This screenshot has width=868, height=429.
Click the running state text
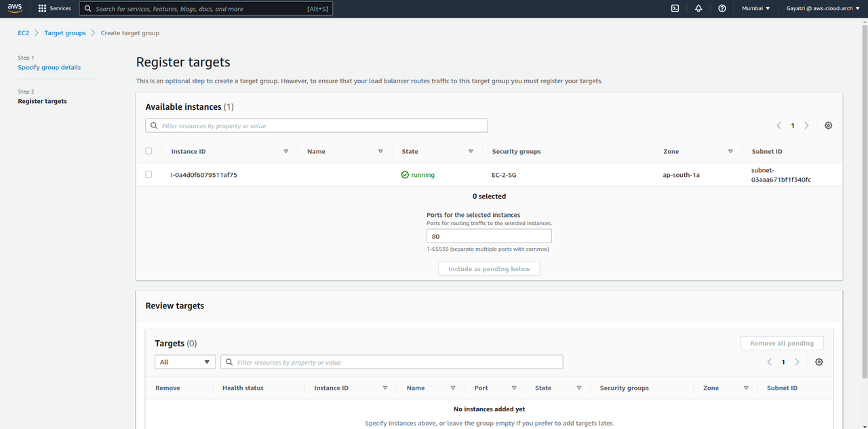coord(422,175)
